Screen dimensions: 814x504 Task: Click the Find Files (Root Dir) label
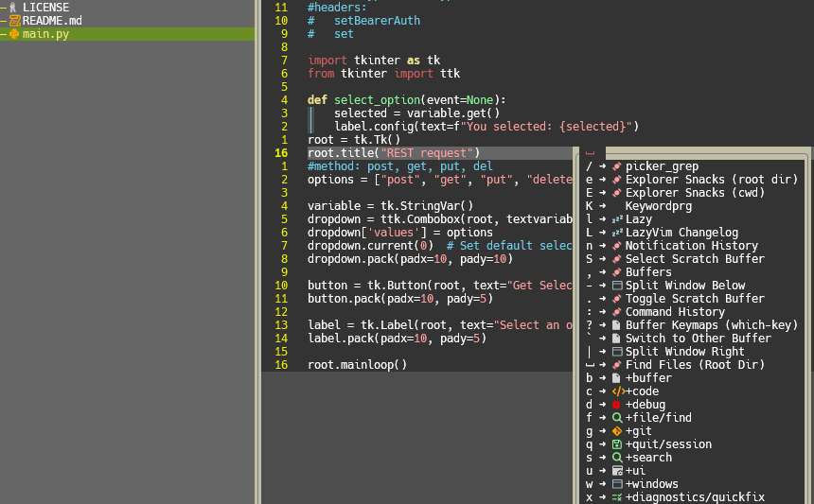[x=695, y=364]
